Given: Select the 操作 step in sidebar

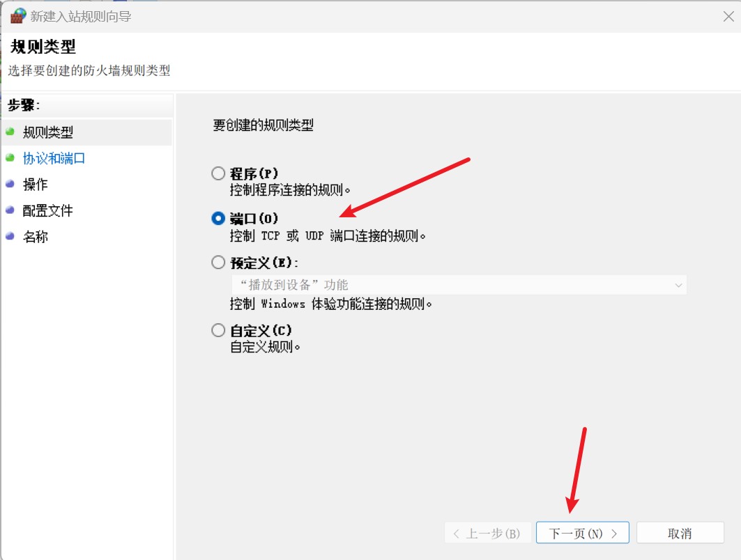Looking at the screenshot, I should 36,184.
